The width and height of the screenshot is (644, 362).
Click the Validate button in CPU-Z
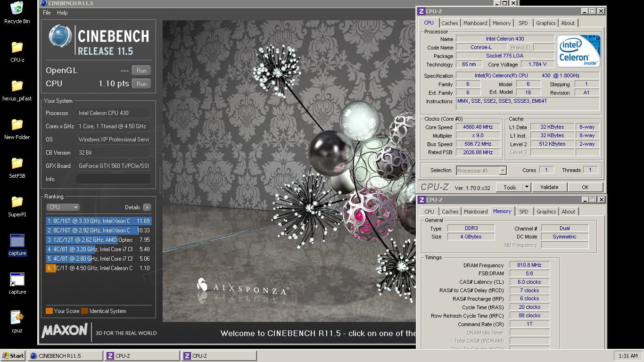click(549, 187)
